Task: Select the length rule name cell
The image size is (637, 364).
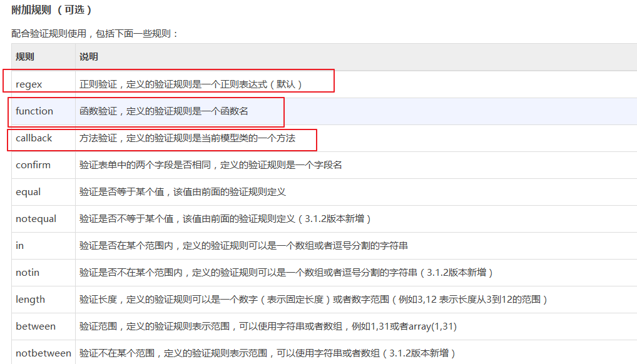Action: pyautogui.click(x=30, y=300)
